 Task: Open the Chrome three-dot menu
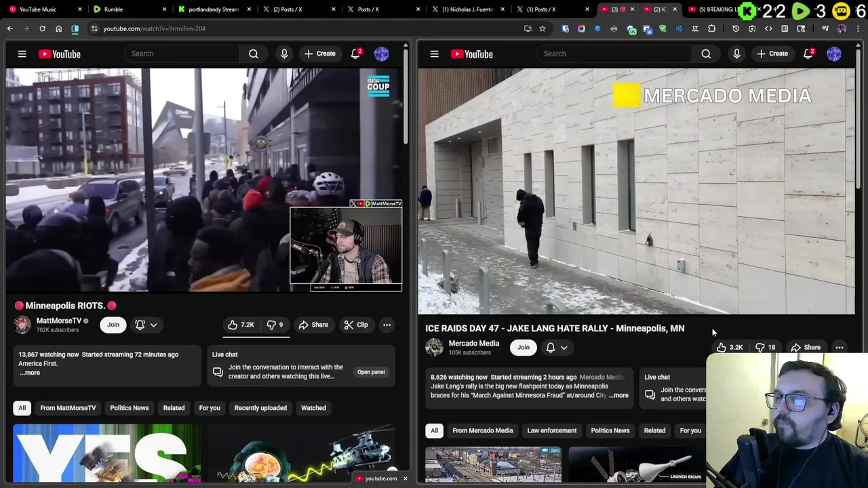(858, 28)
